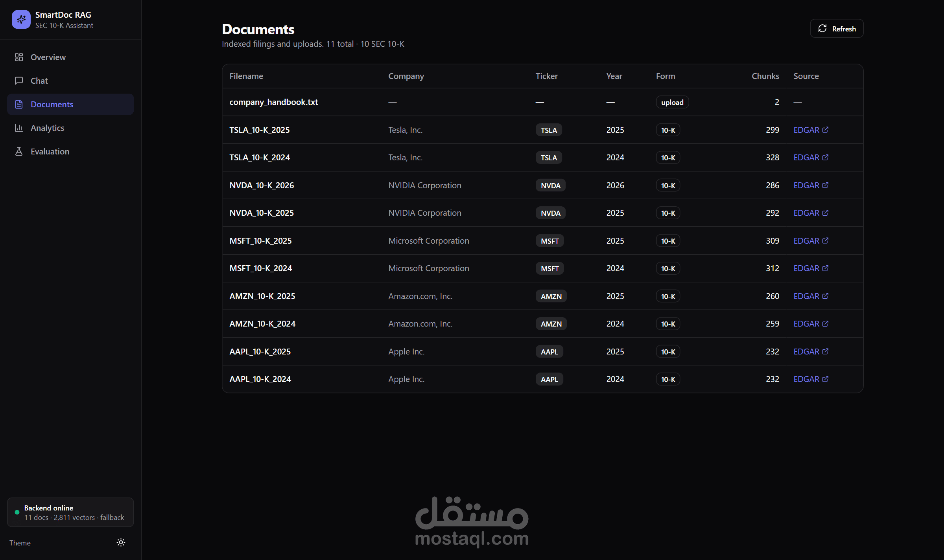944x560 pixels.
Task: Click the Documents page heading
Action: [x=258, y=29]
